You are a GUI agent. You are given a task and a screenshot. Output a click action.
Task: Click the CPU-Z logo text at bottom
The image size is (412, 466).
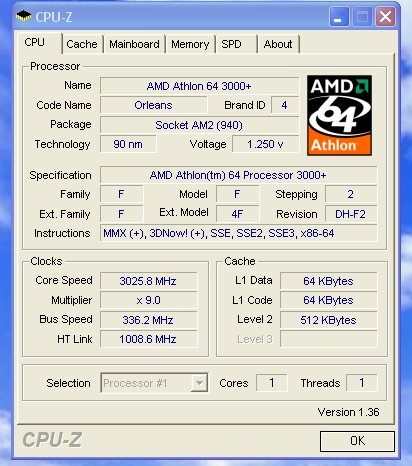(x=52, y=440)
